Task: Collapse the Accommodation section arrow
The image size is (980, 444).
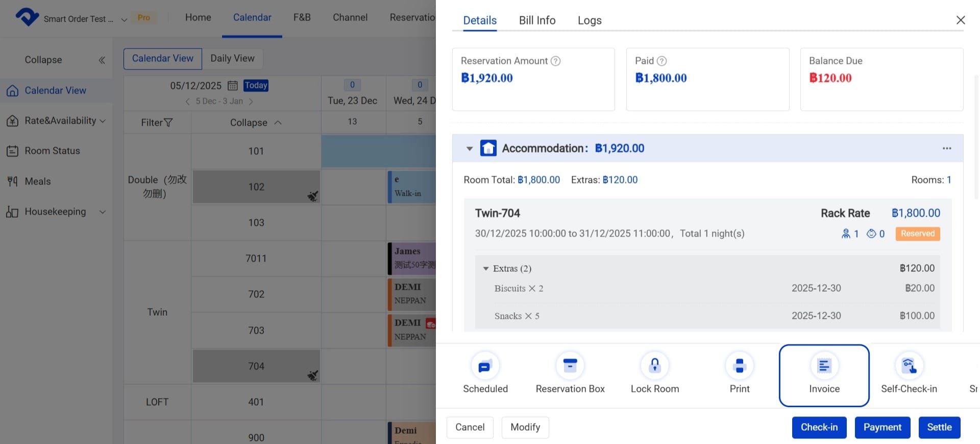Action: [x=470, y=149]
